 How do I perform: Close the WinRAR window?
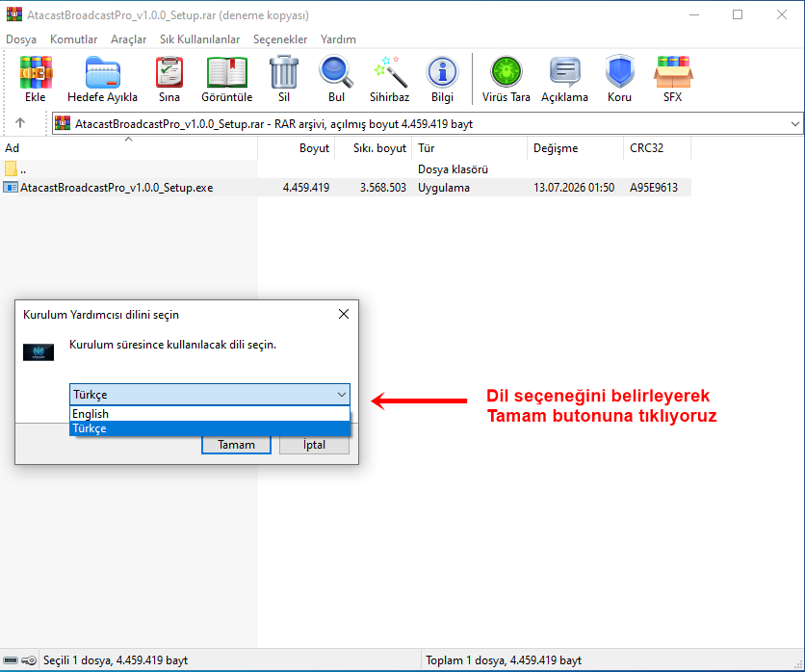tap(781, 14)
